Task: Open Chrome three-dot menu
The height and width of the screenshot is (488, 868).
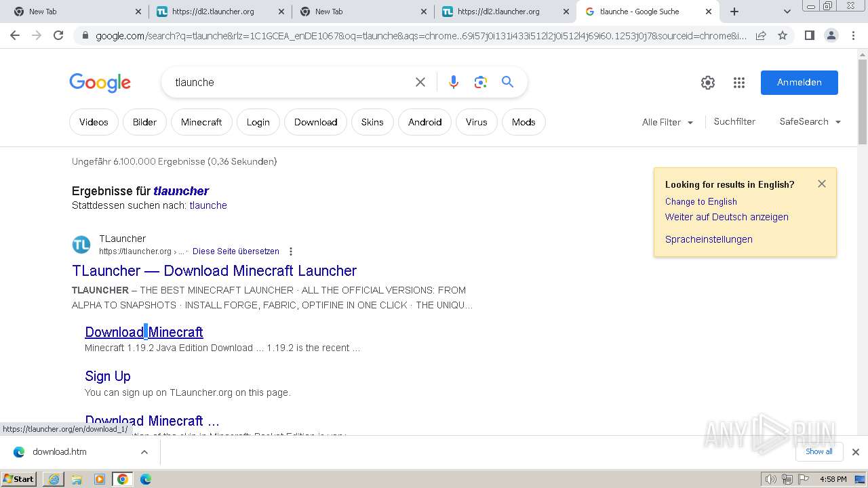Action: pyautogui.click(x=853, y=35)
